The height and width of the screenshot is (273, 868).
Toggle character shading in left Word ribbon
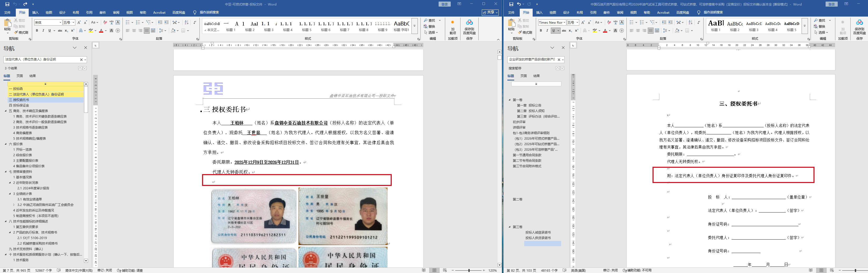click(111, 31)
